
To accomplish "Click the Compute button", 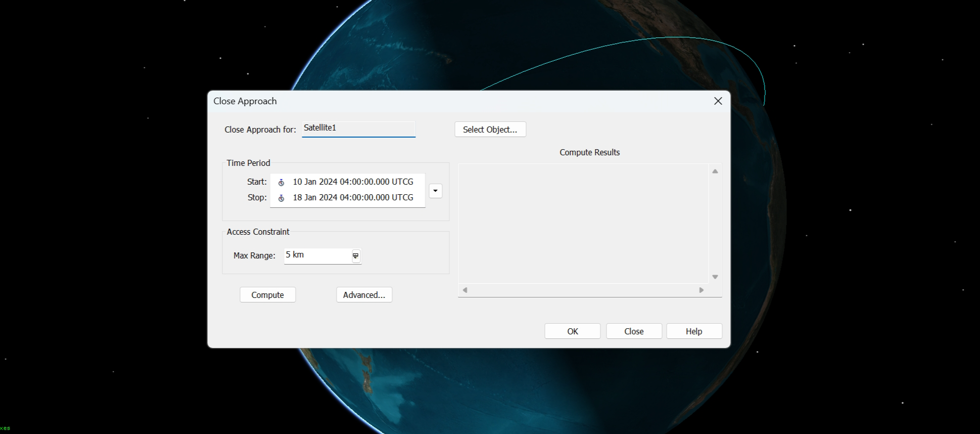I will (x=268, y=295).
